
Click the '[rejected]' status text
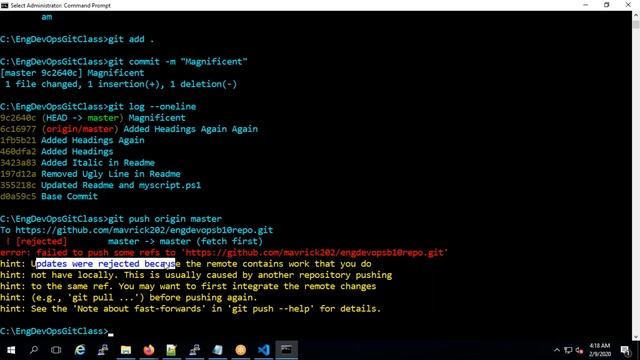tap(41, 241)
